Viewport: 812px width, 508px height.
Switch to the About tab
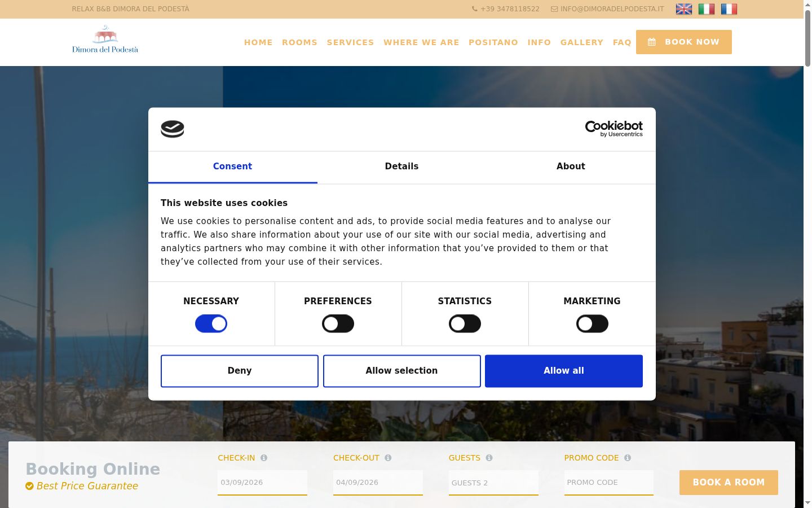[571, 167]
